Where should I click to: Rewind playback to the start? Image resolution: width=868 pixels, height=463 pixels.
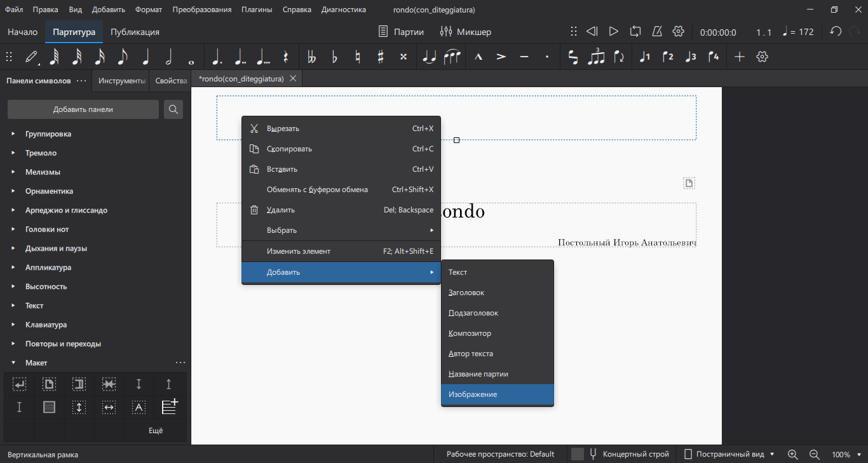[592, 31]
